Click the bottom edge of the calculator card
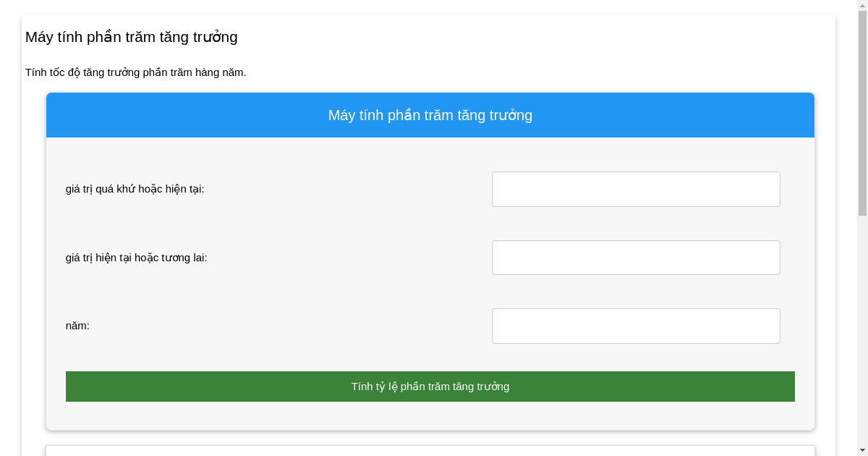Image resolution: width=868 pixels, height=456 pixels. point(430,427)
